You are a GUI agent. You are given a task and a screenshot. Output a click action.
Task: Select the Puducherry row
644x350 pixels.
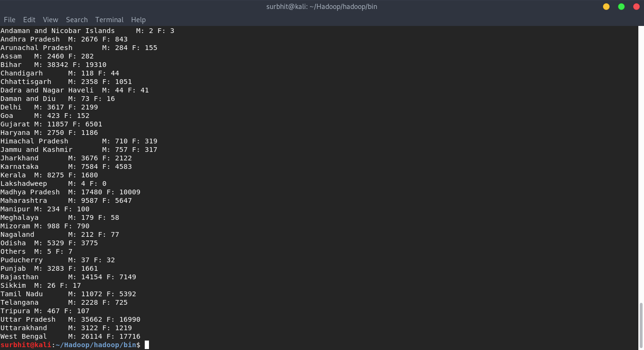click(58, 260)
